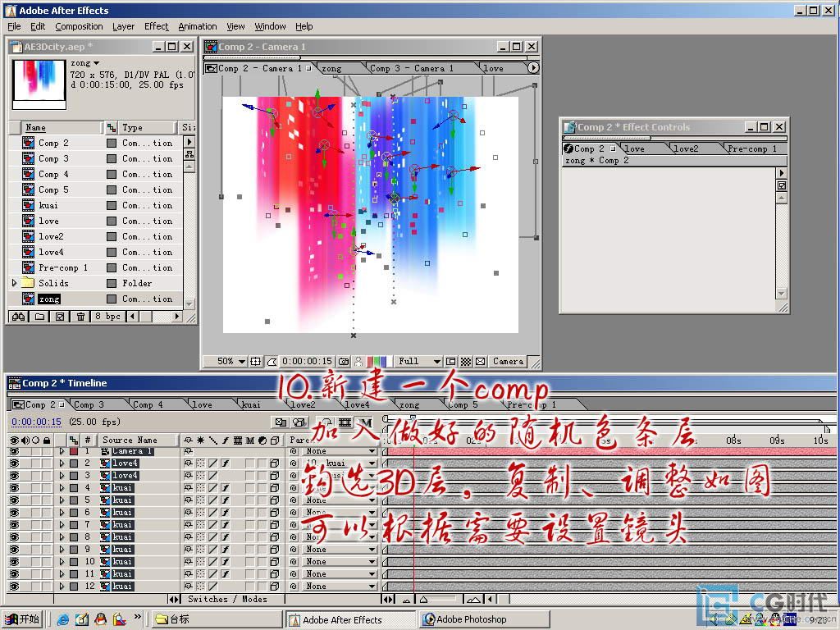
Task: Hide the Camera 1 layer eye toggle
Action: point(15,451)
